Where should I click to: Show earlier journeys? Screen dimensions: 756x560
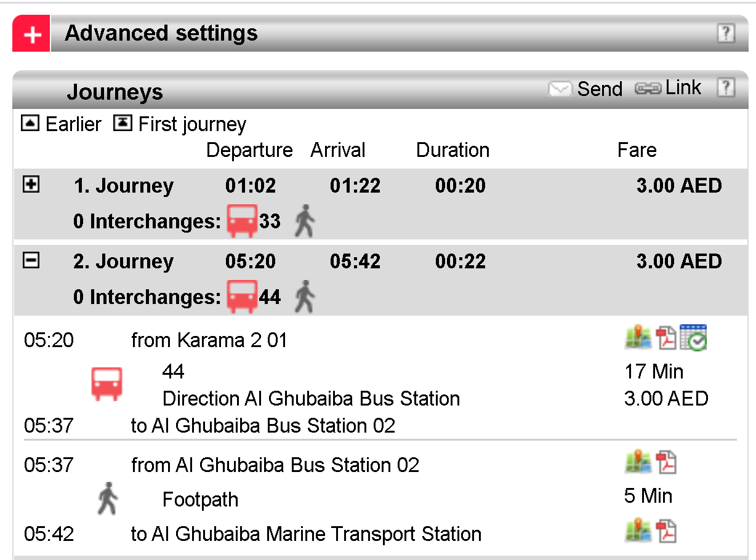[x=61, y=124]
